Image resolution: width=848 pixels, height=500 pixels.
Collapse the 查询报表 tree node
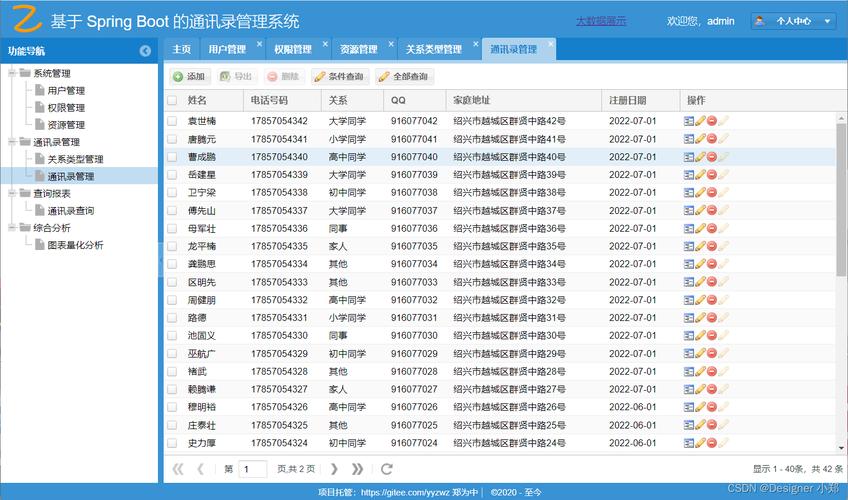pos(12,193)
